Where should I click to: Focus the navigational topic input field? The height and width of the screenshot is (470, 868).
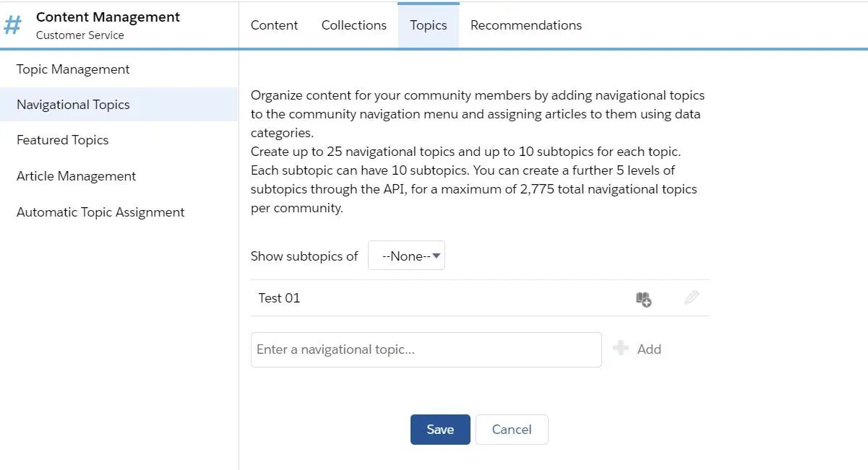tap(426, 349)
